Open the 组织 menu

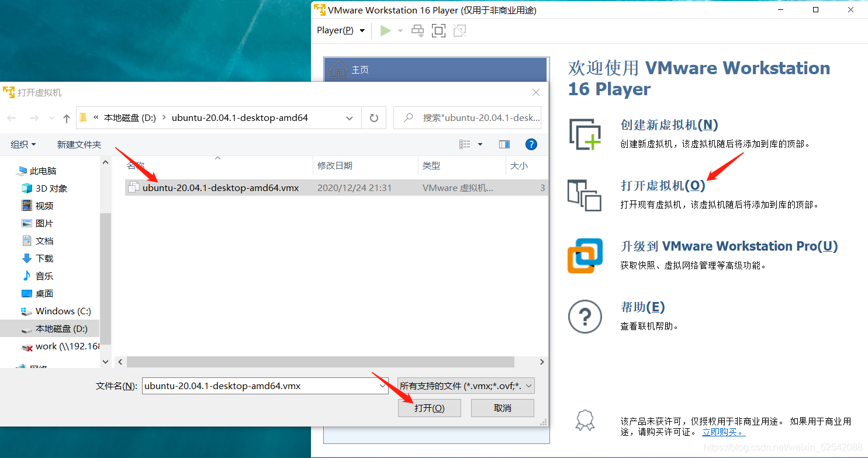23,144
